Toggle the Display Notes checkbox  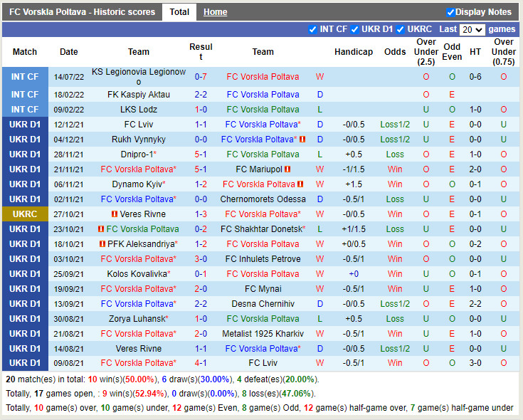(x=450, y=12)
